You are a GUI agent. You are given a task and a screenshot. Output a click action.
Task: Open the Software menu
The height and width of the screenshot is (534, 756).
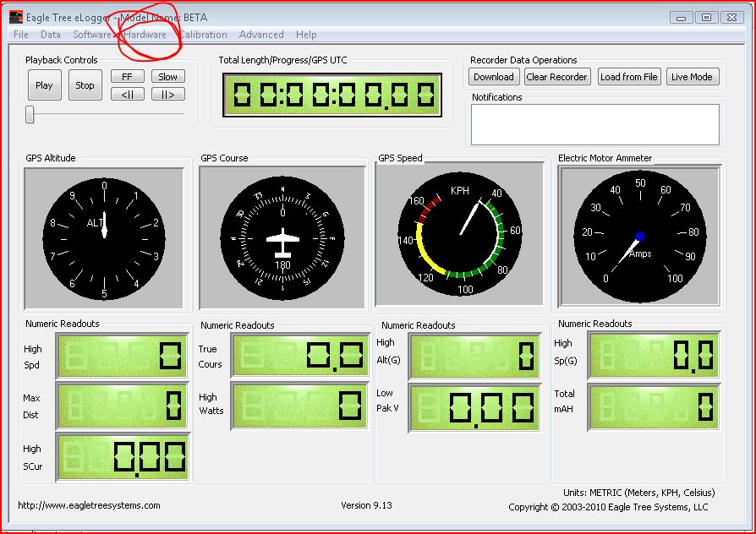point(92,35)
